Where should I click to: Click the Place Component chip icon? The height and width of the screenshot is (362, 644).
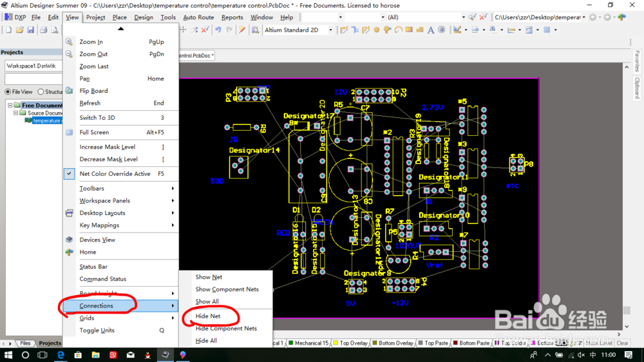[x=442, y=30]
